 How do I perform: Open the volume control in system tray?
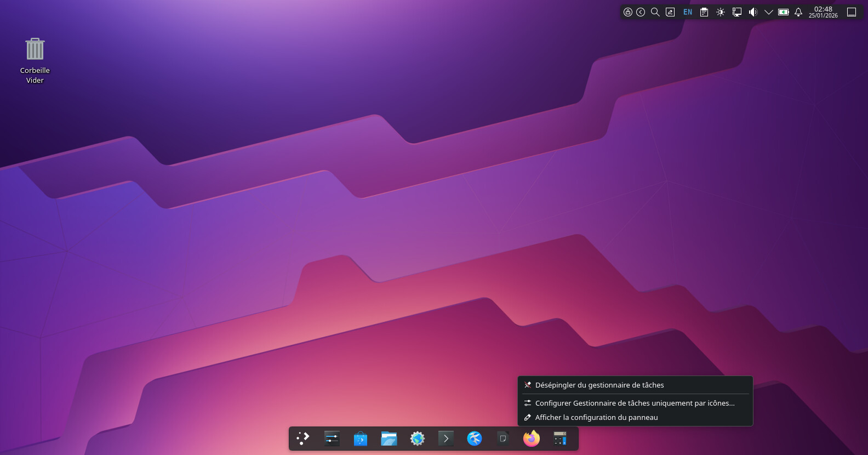(x=753, y=12)
